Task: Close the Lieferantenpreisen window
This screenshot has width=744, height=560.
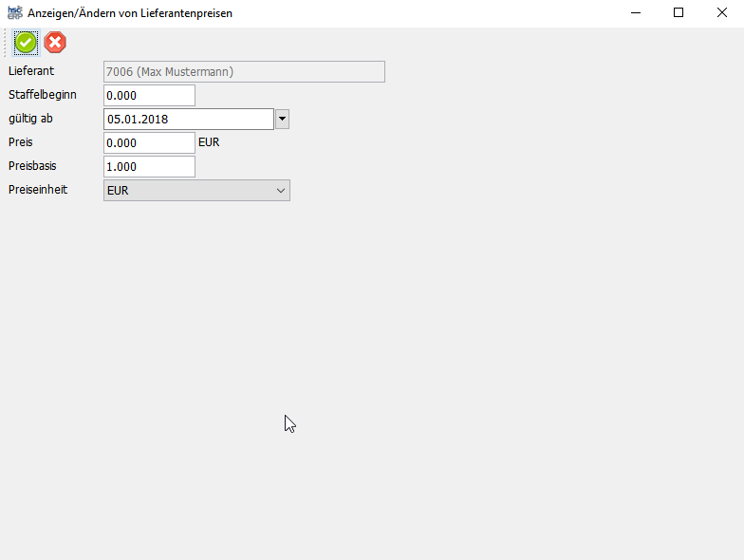Action: pos(721,13)
